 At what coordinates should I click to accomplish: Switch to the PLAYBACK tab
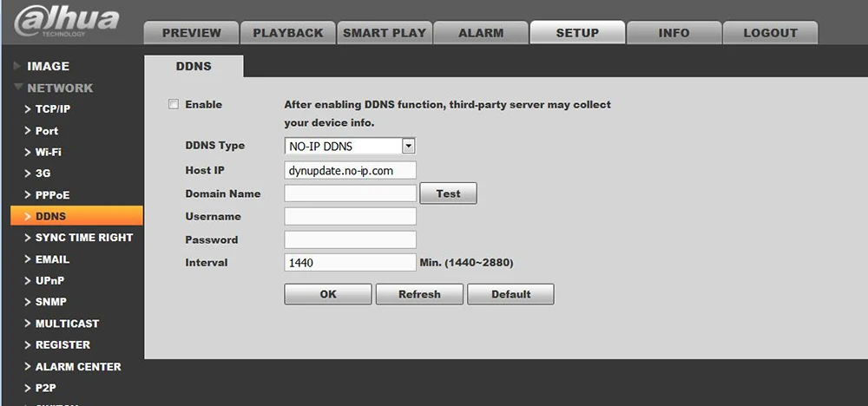[x=288, y=33]
